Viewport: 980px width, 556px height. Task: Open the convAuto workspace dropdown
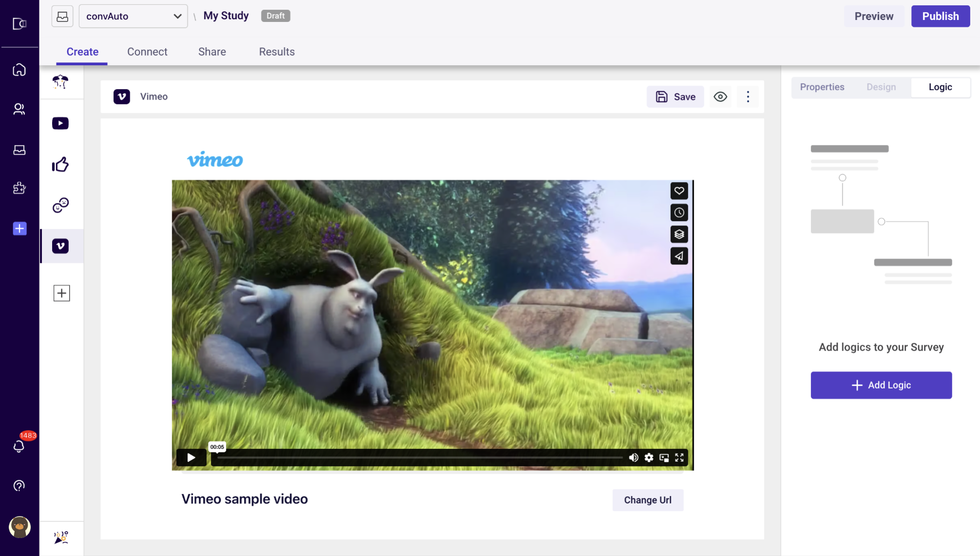click(133, 16)
